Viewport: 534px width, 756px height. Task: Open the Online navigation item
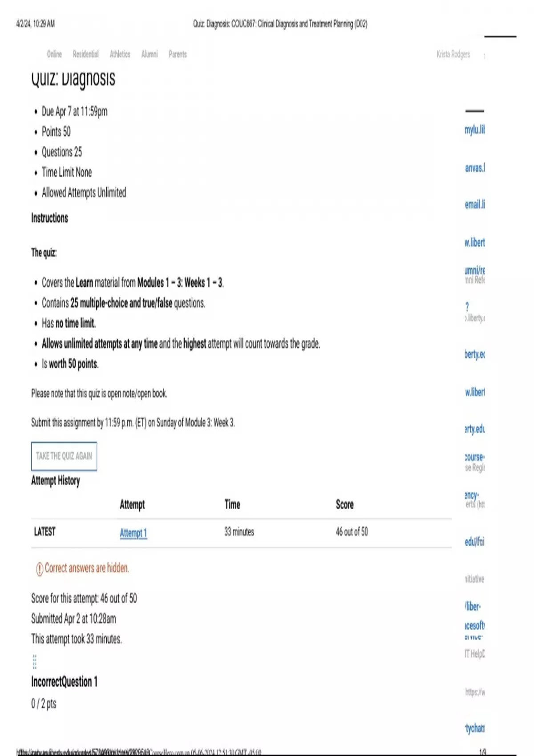(54, 54)
